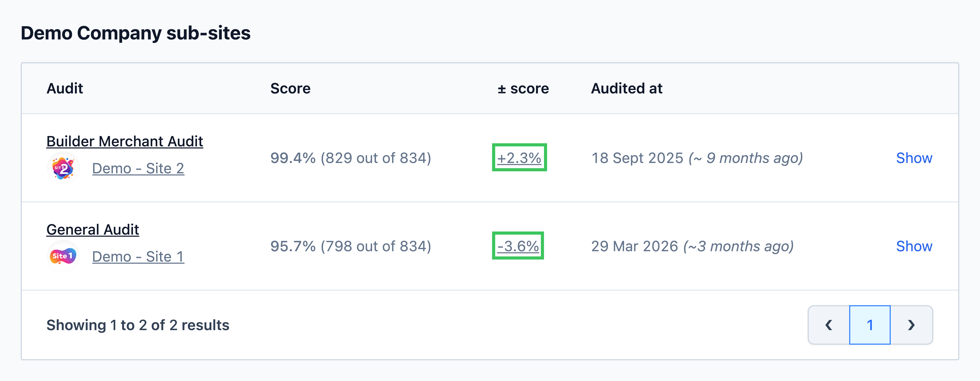
Task: Click the 99.4% score cell
Action: (x=351, y=158)
